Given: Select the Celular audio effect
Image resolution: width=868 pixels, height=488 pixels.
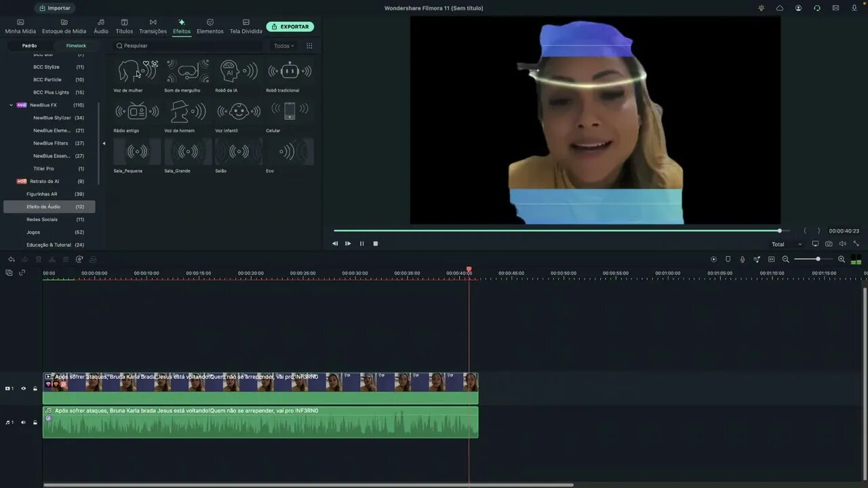Looking at the screenshot, I should [290, 112].
